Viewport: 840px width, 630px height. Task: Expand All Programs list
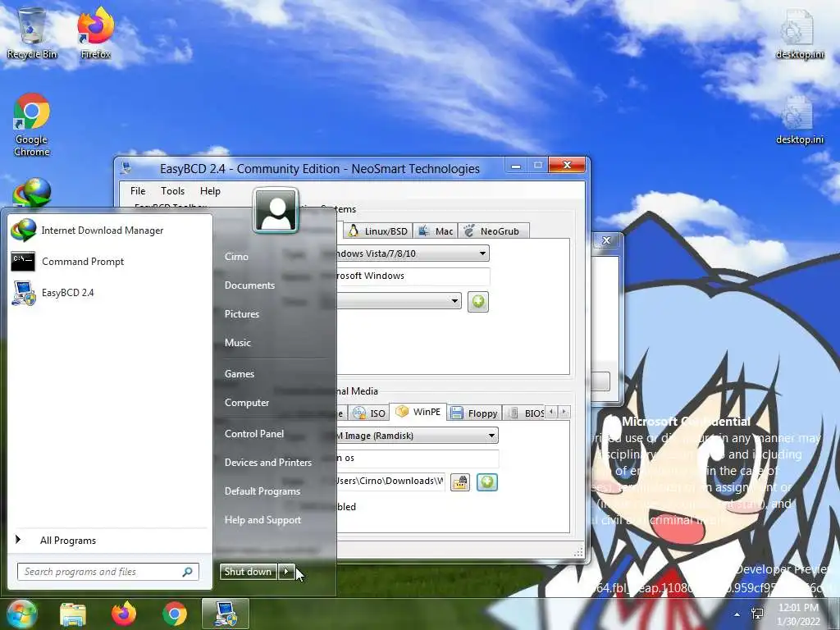tap(67, 541)
